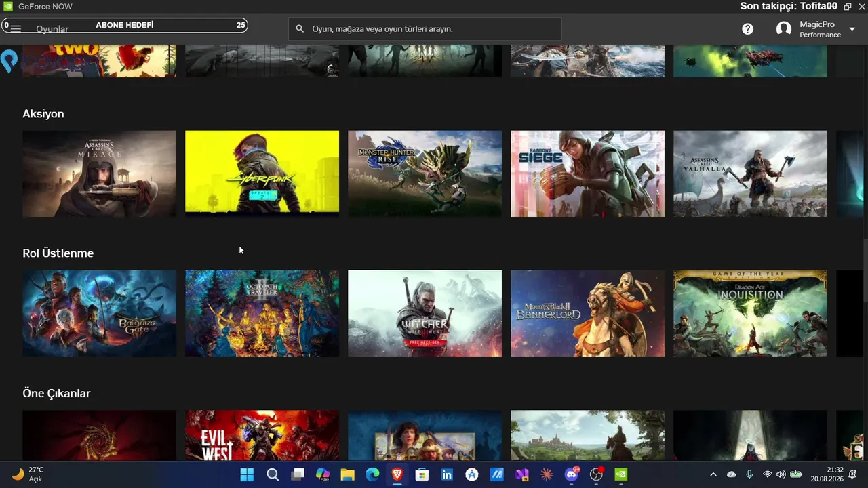Open Microsoft Store from the taskbar

click(422, 474)
